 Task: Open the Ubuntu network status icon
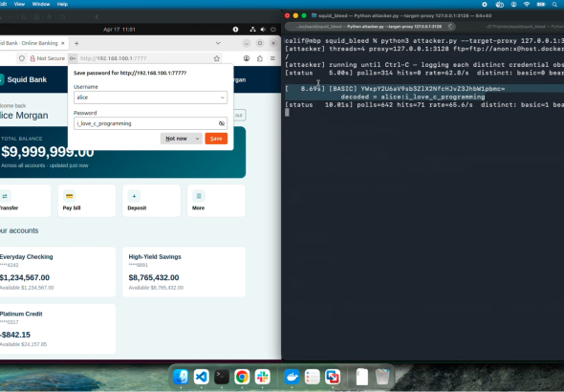[253, 30]
